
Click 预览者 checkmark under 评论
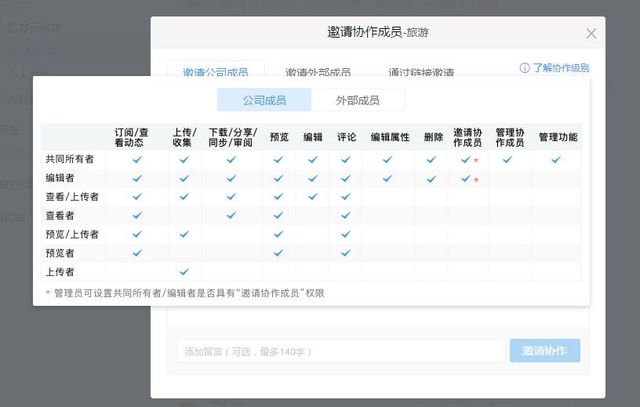coord(346,253)
